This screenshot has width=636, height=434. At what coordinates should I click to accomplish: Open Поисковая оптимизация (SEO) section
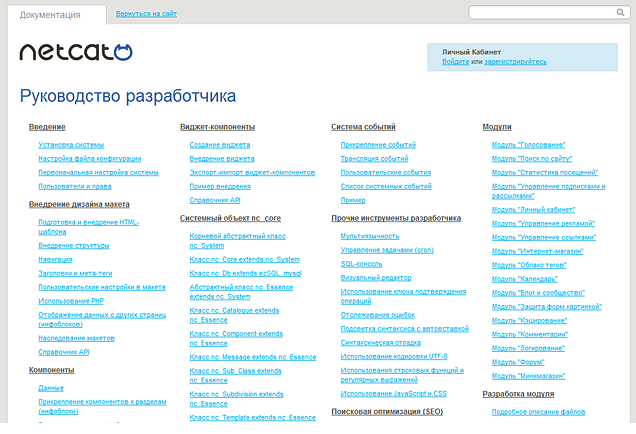tap(386, 411)
